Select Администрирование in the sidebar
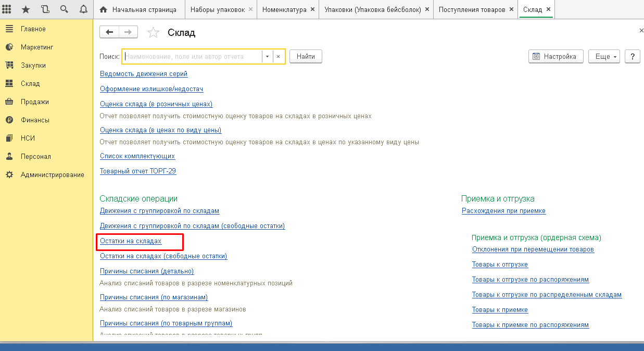The height and width of the screenshot is (351, 644). [52, 174]
